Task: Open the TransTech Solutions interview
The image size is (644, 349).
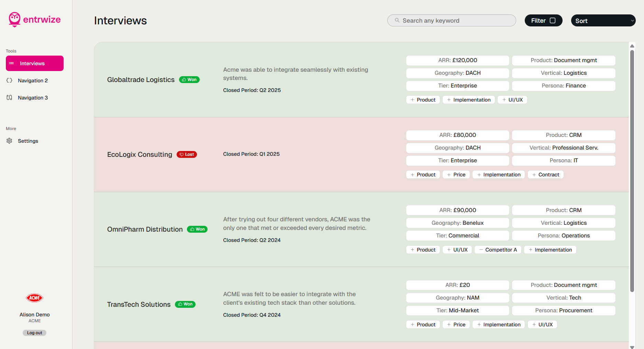Action: [x=139, y=304]
